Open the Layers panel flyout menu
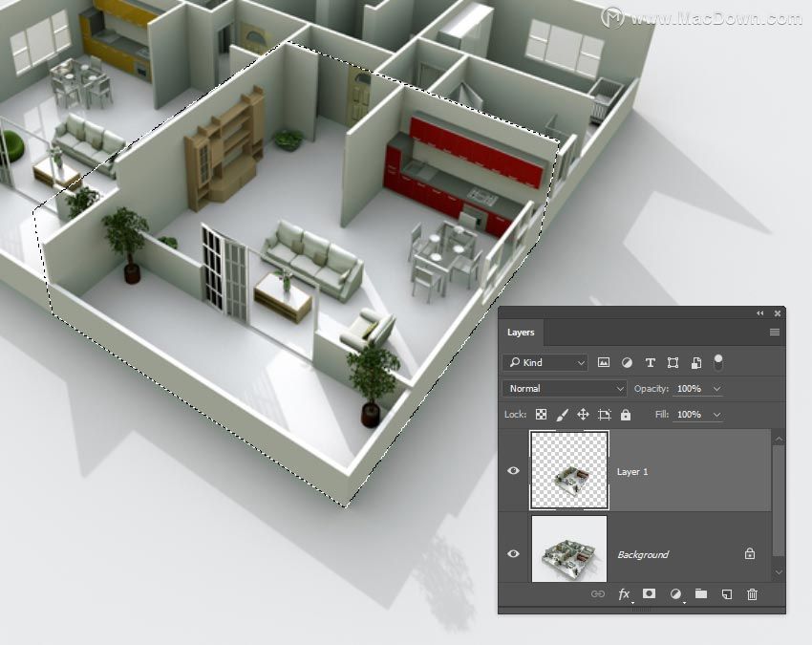The height and width of the screenshot is (645, 812). coord(774,333)
